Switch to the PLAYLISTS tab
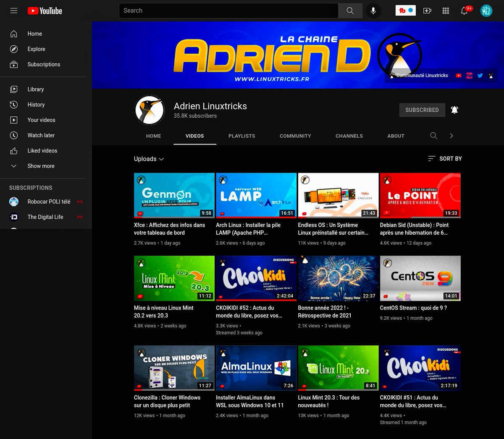This screenshot has width=504, height=439. click(242, 136)
